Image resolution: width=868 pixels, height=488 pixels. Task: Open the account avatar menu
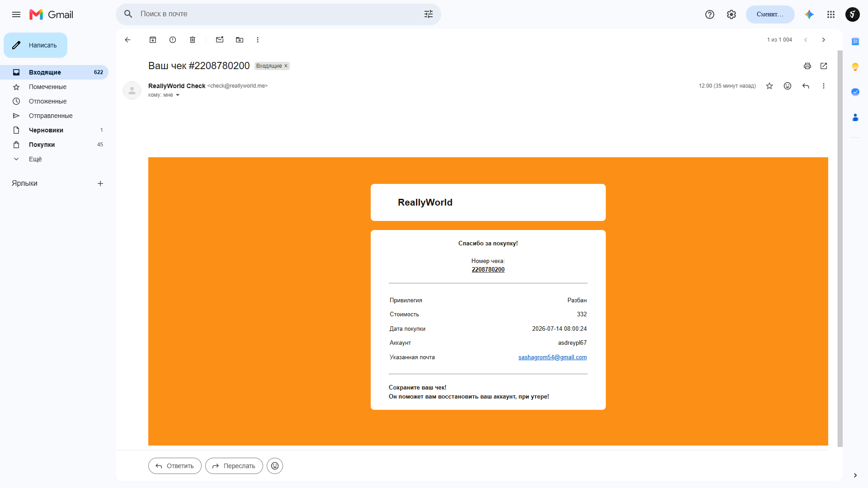click(x=853, y=14)
